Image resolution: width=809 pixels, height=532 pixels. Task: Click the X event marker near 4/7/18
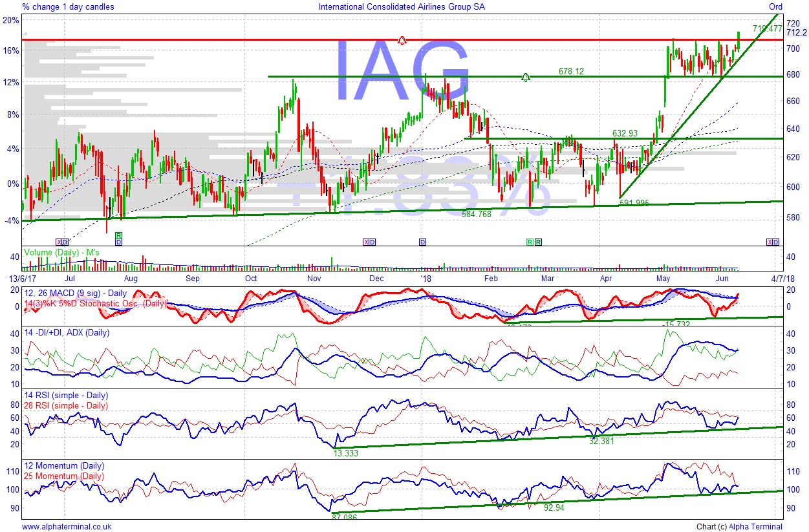pyautogui.click(x=770, y=242)
